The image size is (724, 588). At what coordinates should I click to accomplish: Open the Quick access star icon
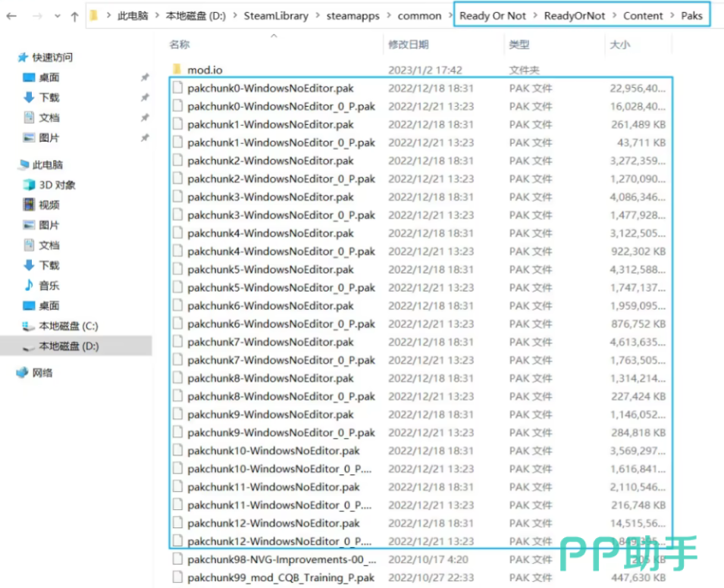(23, 58)
